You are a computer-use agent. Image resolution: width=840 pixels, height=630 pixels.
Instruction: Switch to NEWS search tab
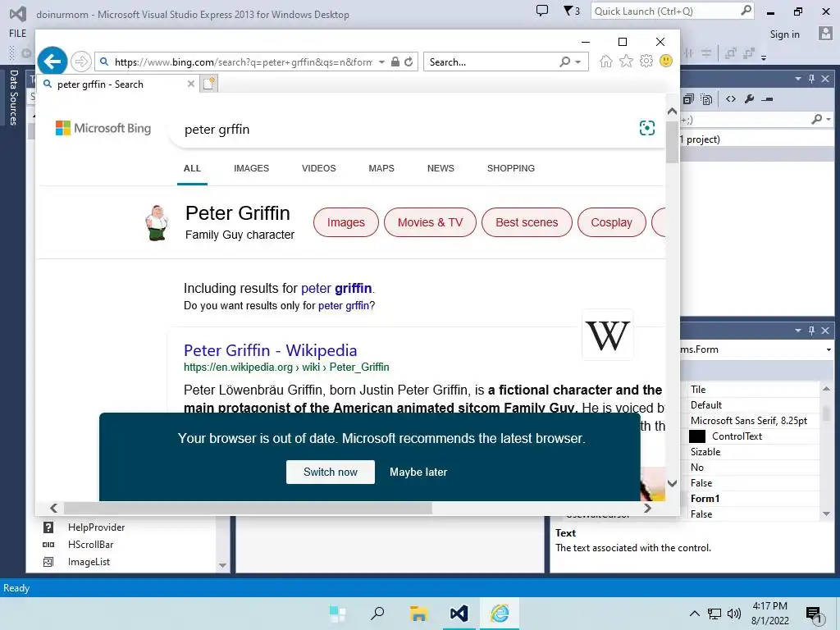click(441, 168)
